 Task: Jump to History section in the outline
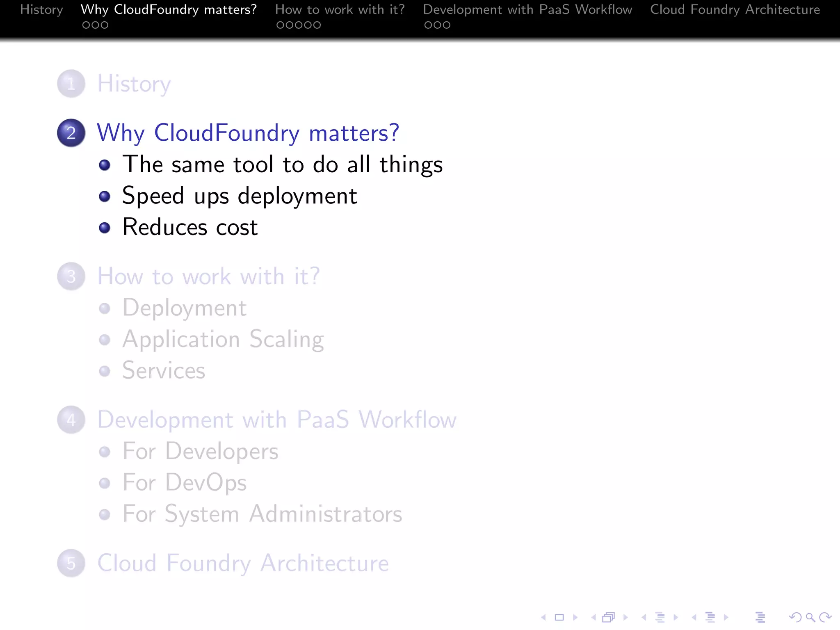(x=134, y=84)
